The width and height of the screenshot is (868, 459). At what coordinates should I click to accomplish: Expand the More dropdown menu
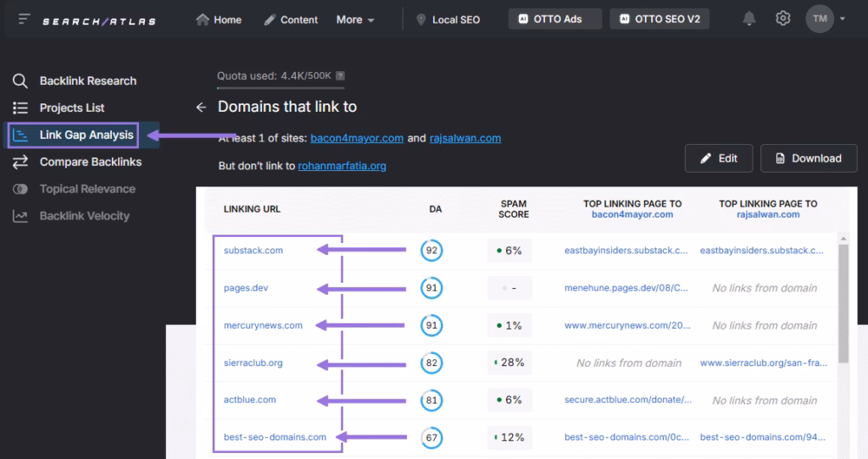355,19
